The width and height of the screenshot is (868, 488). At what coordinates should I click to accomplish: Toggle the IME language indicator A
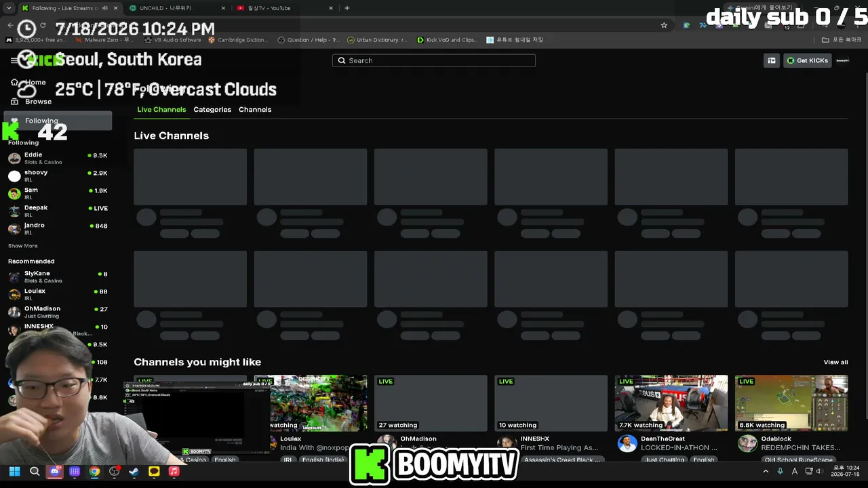click(795, 471)
